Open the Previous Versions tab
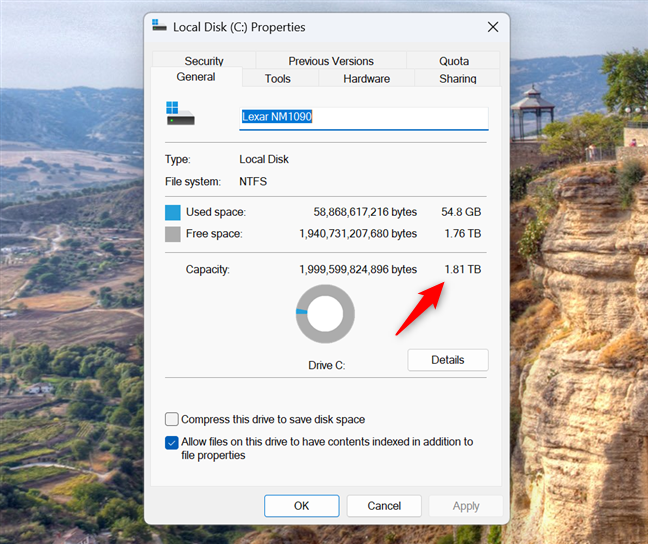 tap(331, 61)
